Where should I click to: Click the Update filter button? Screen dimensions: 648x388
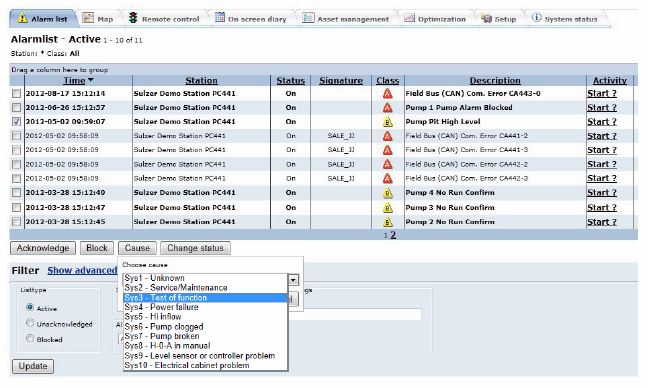coord(33,366)
